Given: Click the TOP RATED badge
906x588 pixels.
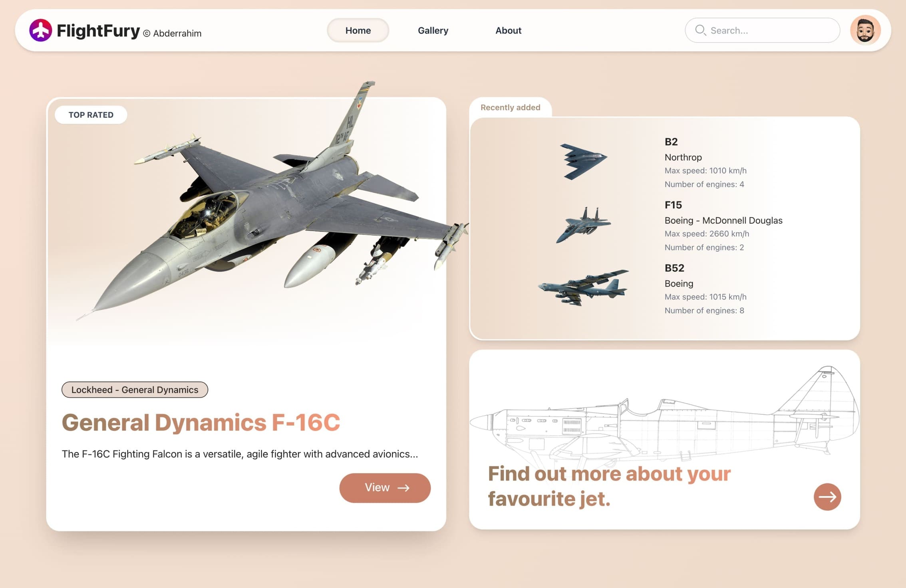Looking at the screenshot, I should 91,115.
